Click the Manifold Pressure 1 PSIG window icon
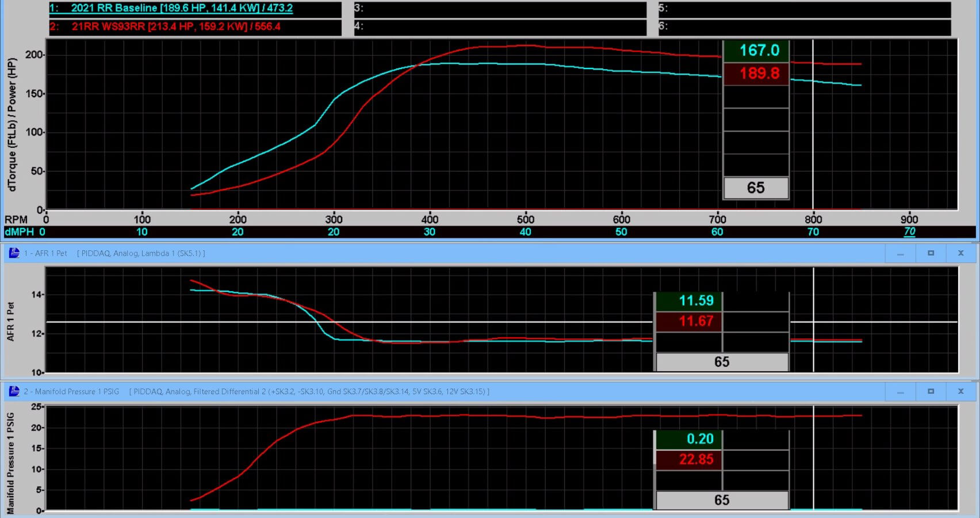 pyautogui.click(x=14, y=391)
